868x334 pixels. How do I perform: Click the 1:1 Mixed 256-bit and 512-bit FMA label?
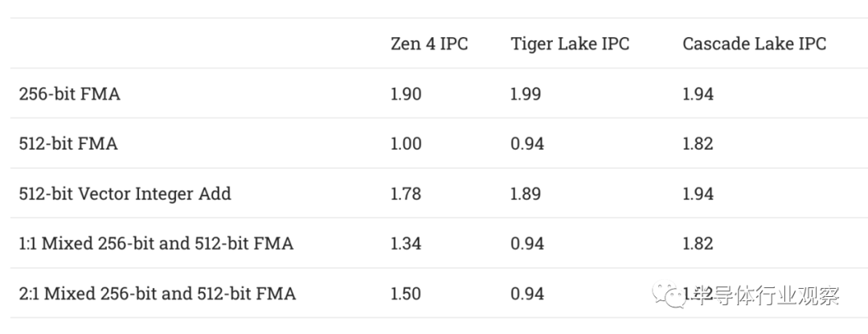click(x=156, y=244)
